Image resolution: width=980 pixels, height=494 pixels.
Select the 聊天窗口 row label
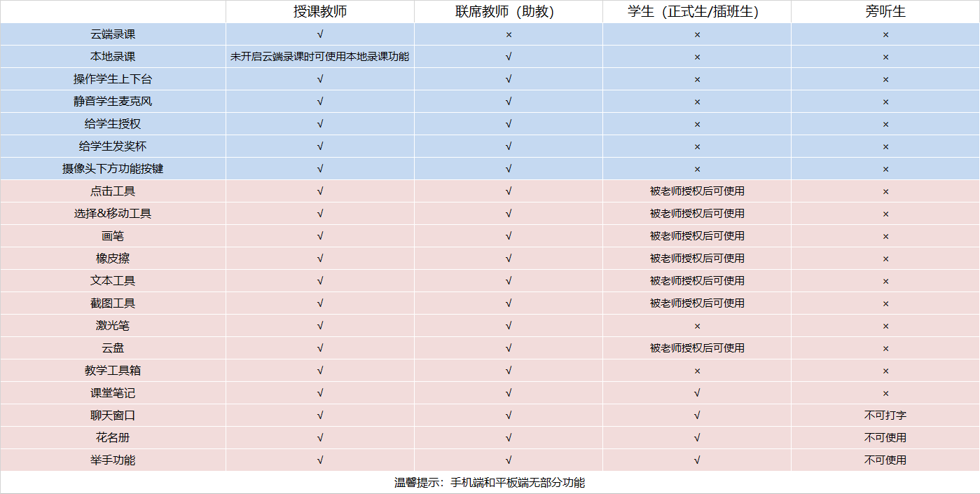point(113,416)
